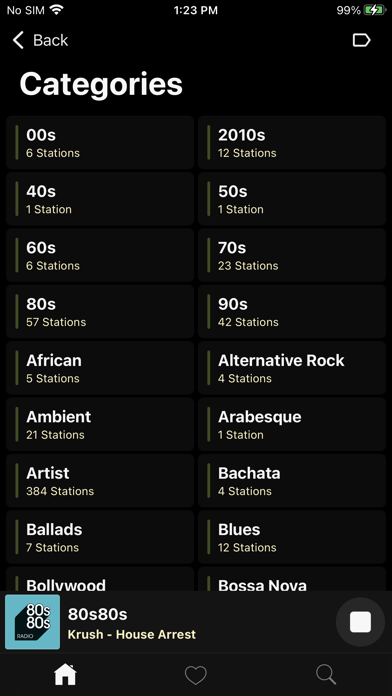This screenshot has height=696, width=392.
Task: Open the Arabesque category
Action: 292,424
